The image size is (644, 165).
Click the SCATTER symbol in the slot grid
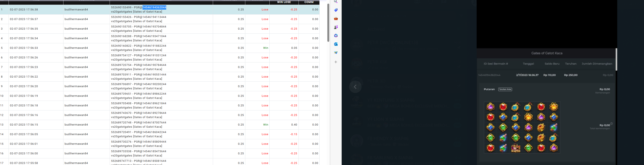pos(516,148)
